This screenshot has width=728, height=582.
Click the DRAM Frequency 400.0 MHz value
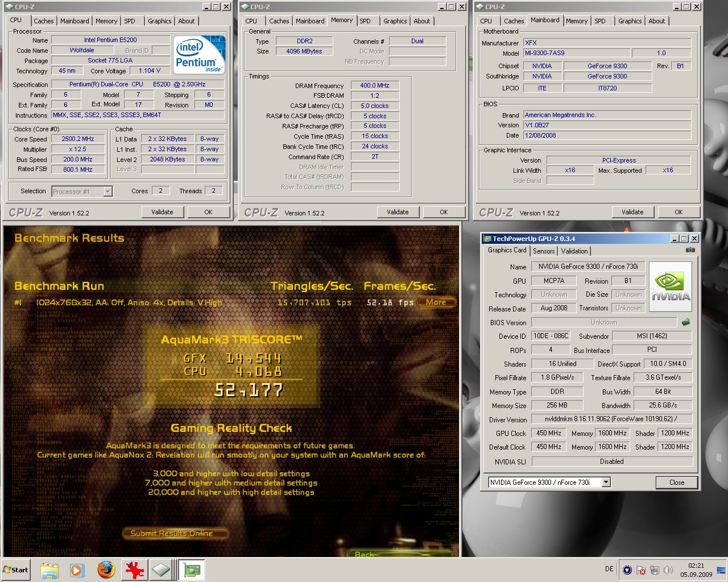pyautogui.click(x=375, y=85)
